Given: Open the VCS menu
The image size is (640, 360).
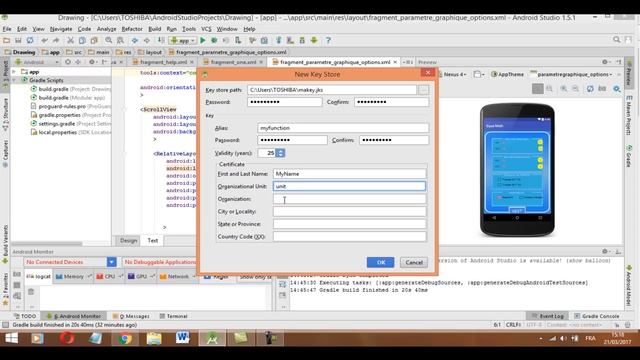Looking at the screenshot, I should tap(206, 29).
